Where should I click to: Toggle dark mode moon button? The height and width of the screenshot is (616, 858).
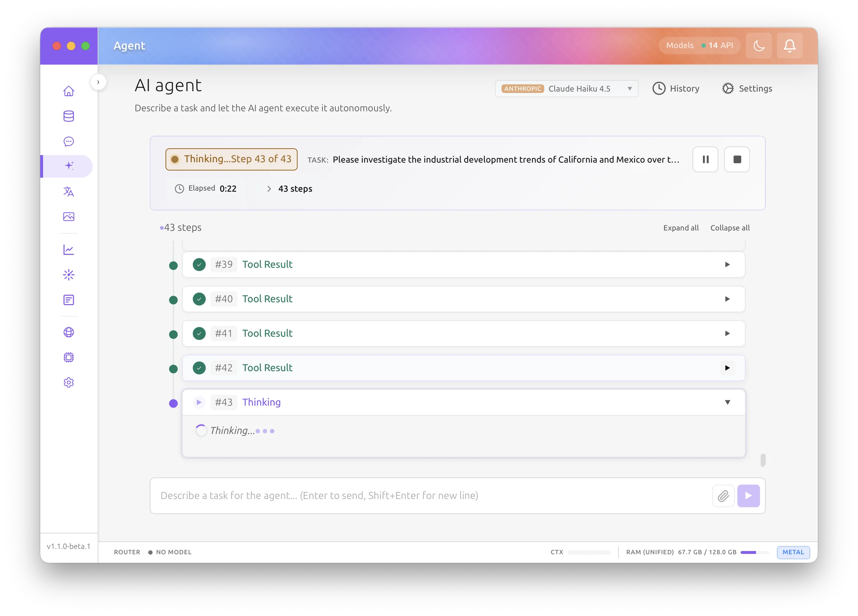tap(759, 46)
